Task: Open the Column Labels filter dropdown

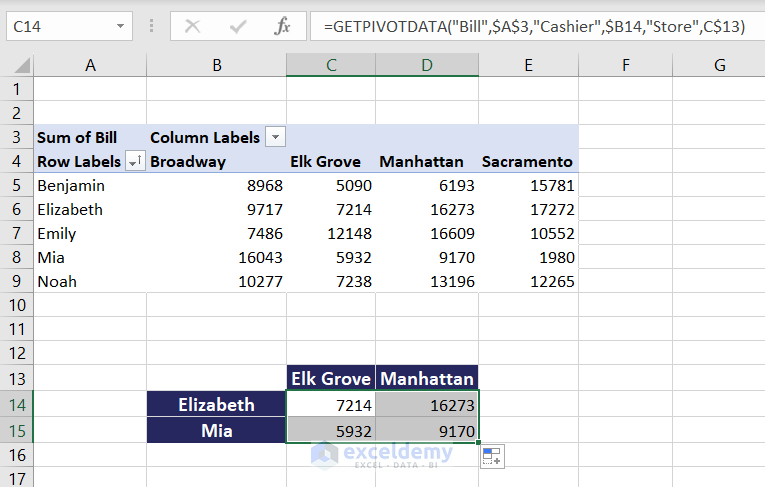Action: pos(275,137)
